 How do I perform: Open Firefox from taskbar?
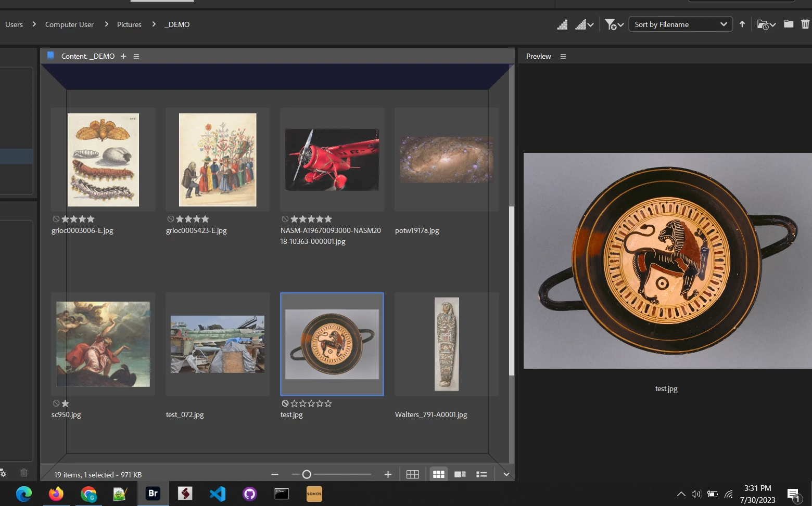click(x=56, y=494)
